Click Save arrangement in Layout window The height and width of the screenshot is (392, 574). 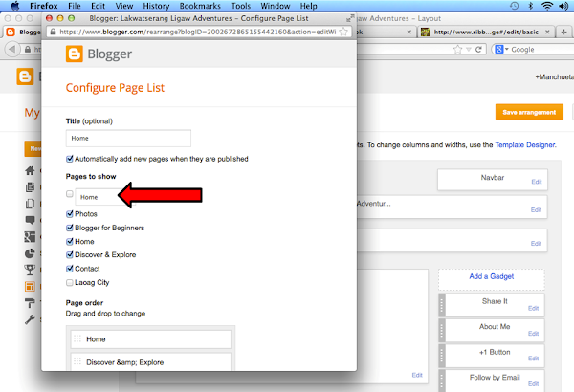click(x=529, y=112)
